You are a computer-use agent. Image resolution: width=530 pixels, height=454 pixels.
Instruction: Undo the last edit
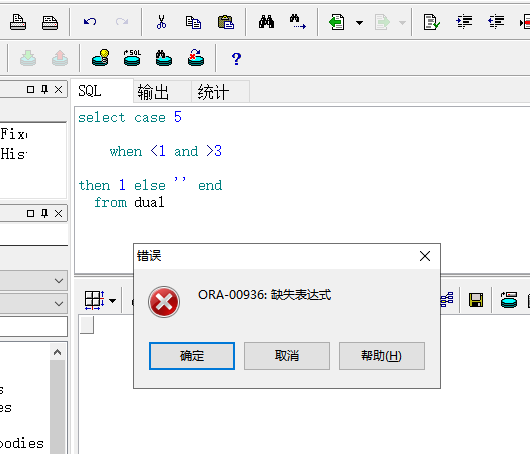pyautogui.click(x=90, y=22)
